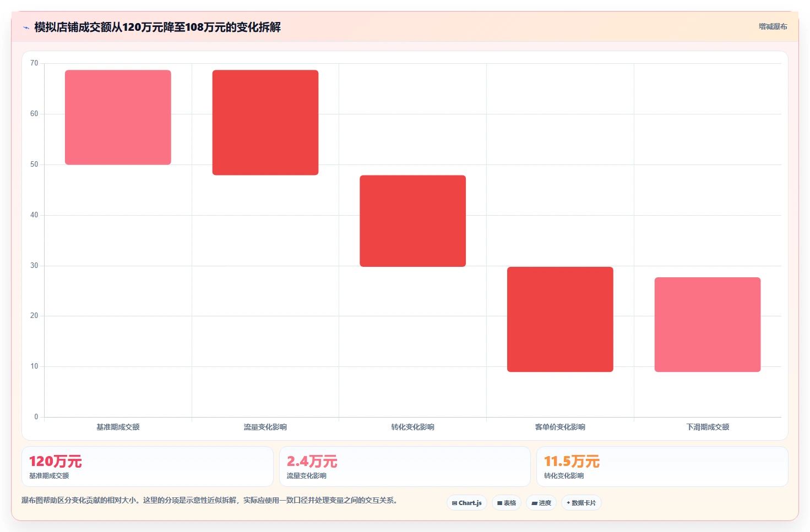The height and width of the screenshot is (532, 810).
Task: Click the 客单价变化影响 red bar
Action: pyautogui.click(x=560, y=320)
